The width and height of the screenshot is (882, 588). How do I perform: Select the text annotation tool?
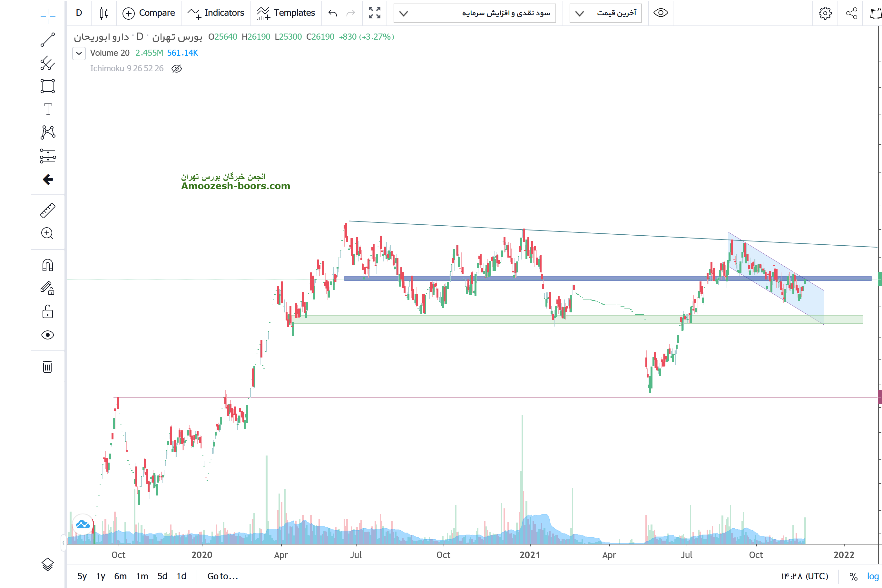[48, 110]
